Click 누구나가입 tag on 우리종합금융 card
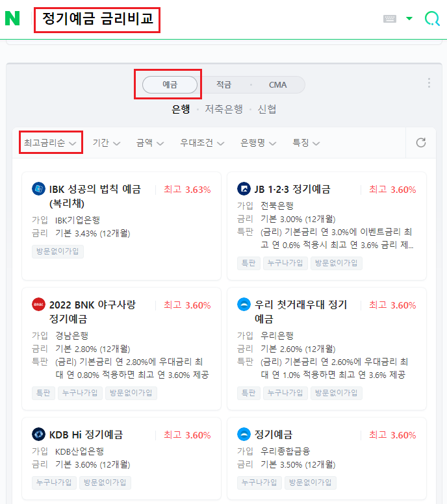Viewport: 447px width, 504px height. click(x=259, y=483)
